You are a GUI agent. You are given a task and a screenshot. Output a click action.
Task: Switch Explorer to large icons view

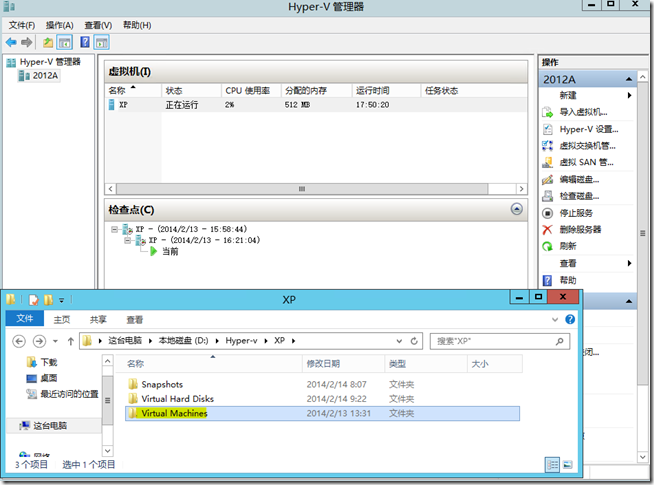coord(567,465)
